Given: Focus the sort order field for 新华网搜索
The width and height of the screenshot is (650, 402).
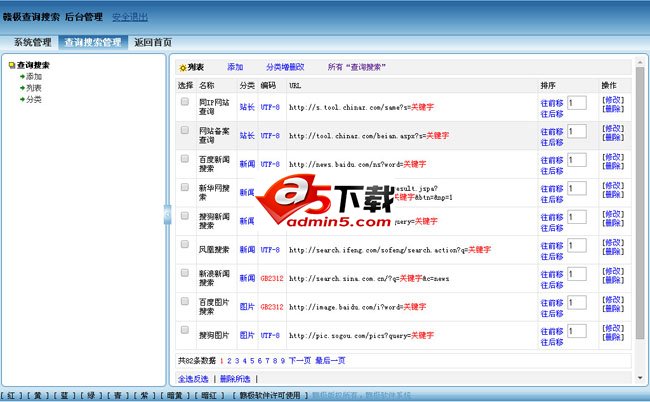Looking at the screenshot, I should [x=577, y=189].
